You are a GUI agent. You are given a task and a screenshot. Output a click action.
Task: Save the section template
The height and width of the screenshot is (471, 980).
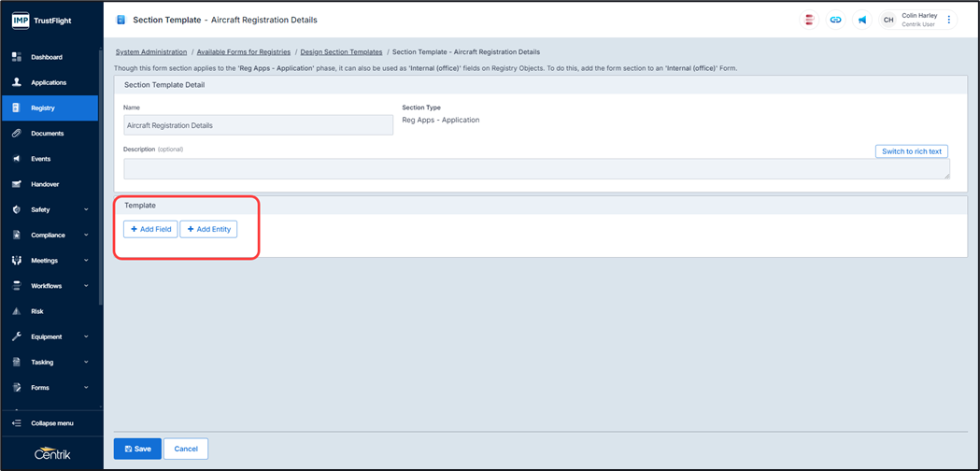[137, 450]
